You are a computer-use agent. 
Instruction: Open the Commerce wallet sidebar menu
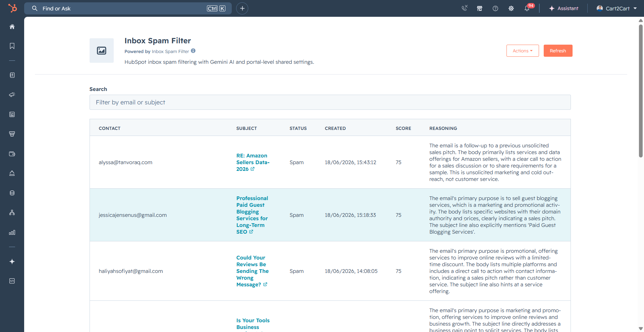coord(12,154)
